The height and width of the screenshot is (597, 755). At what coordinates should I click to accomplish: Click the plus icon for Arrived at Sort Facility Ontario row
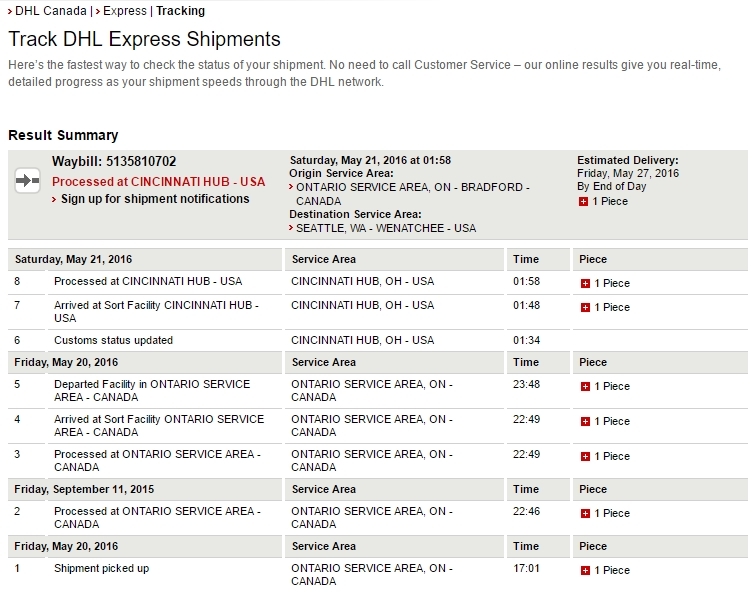tap(586, 421)
